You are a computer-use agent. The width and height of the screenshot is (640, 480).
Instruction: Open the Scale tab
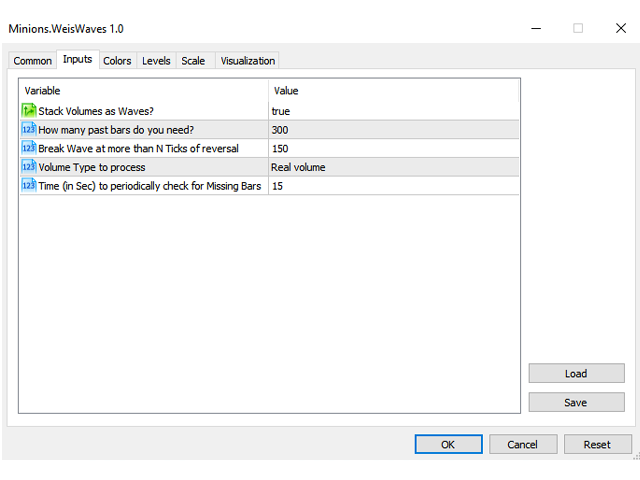click(x=193, y=61)
